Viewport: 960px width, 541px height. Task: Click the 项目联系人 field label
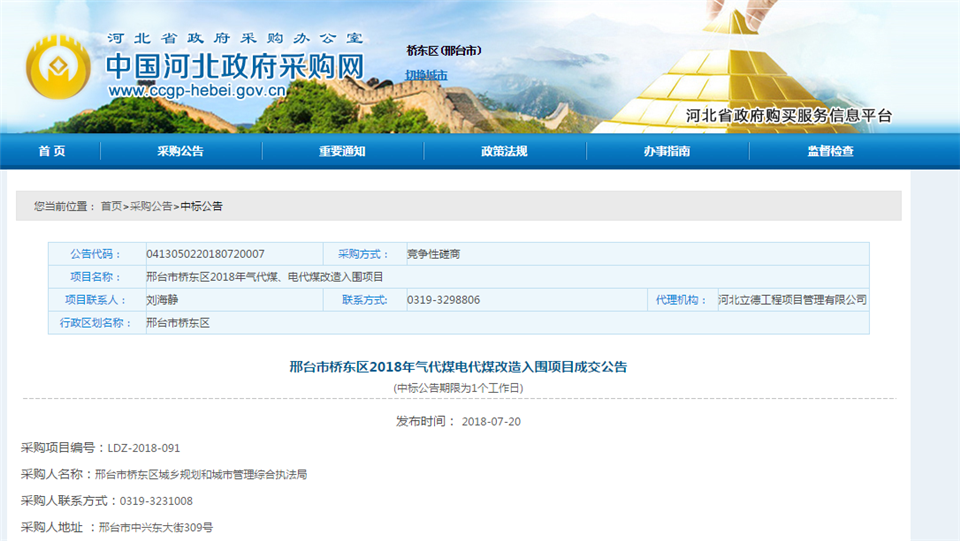pyautogui.click(x=96, y=300)
